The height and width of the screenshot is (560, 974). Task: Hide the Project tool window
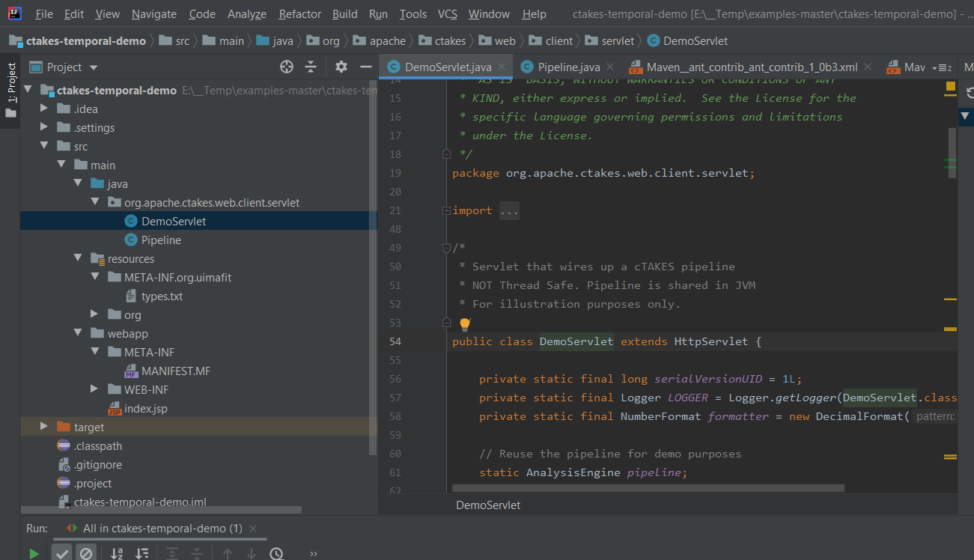(365, 67)
